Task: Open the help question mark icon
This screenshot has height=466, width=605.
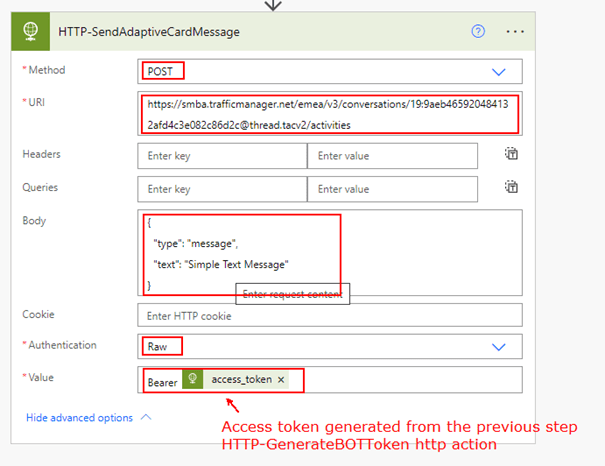Action: (478, 31)
